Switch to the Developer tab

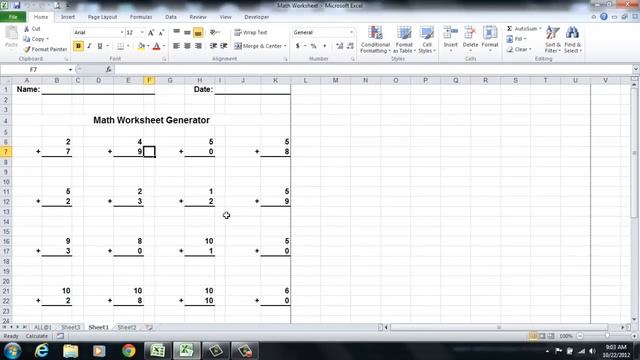coord(256,17)
